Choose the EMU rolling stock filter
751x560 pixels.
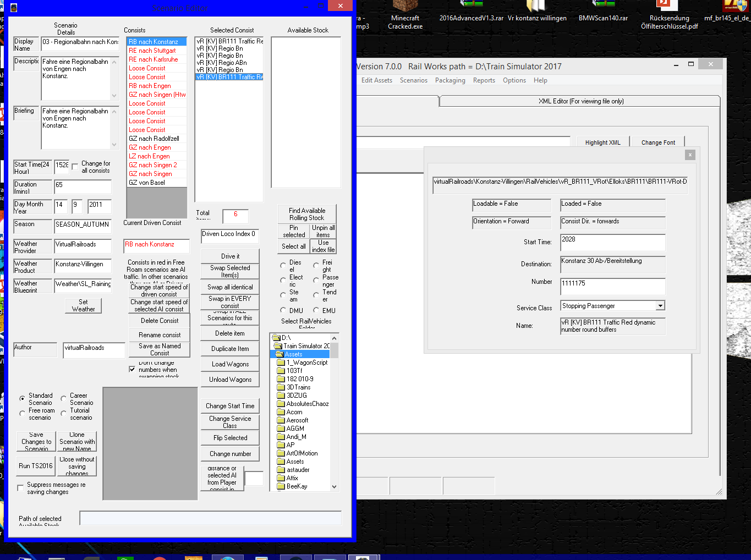pyautogui.click(x=316, y=310)
